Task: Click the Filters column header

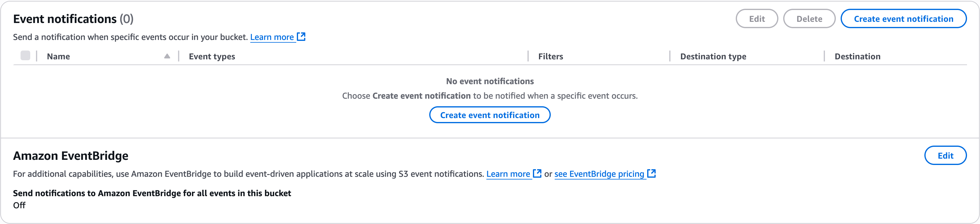Action: coord(550,56)
